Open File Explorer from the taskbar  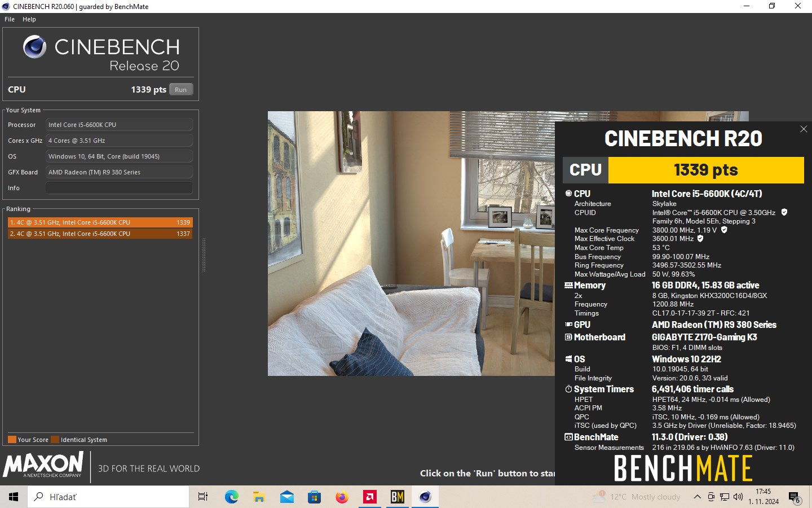(259, 497)
